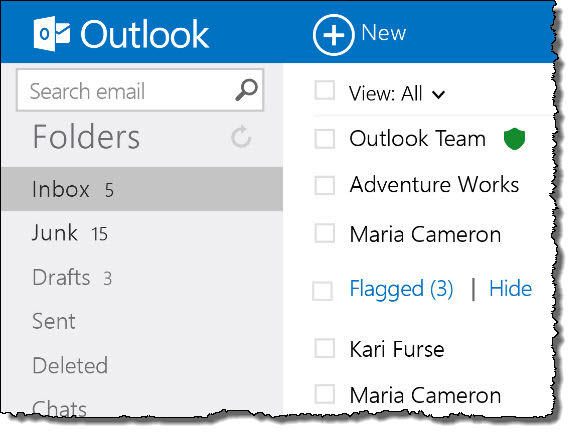The height and width of the screenshot is (433, 574).
Task: Click into the Search email field
Action: [140, 90]
